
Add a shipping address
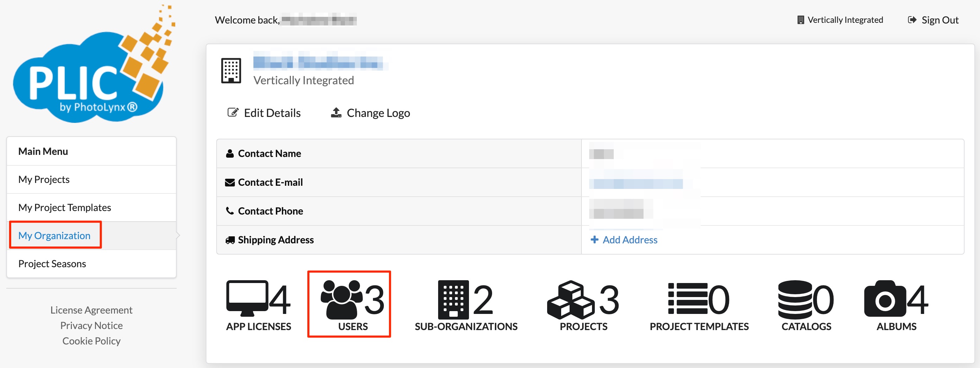[624, 239]
